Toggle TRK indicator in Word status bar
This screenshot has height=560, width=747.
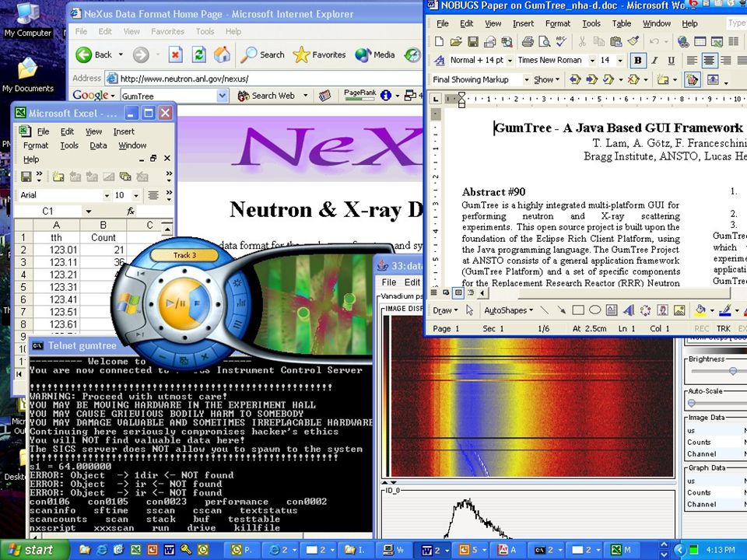[723, 328]
